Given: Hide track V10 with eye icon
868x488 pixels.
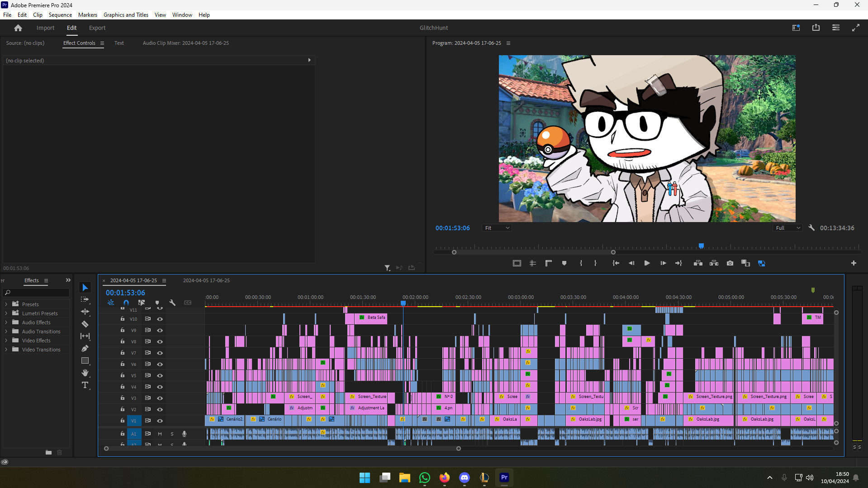Looking at the screenshot, I should click(160, 319).
